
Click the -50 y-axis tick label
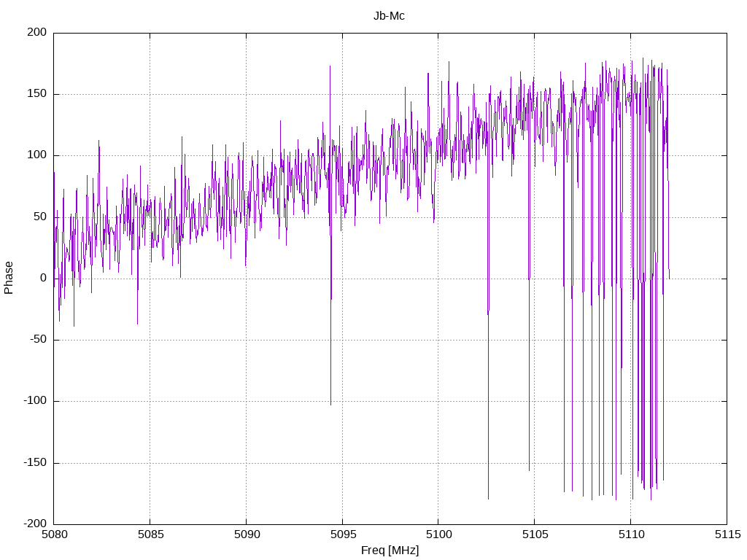39,340
